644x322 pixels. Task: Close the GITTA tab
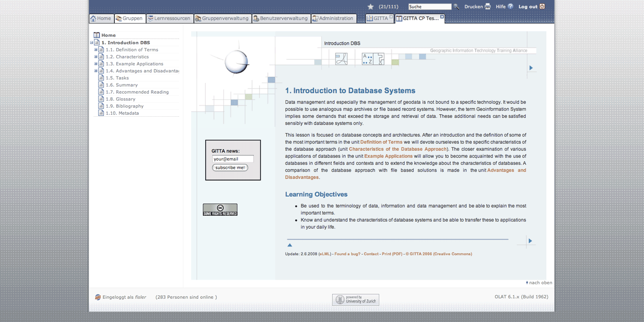point(391,17)
